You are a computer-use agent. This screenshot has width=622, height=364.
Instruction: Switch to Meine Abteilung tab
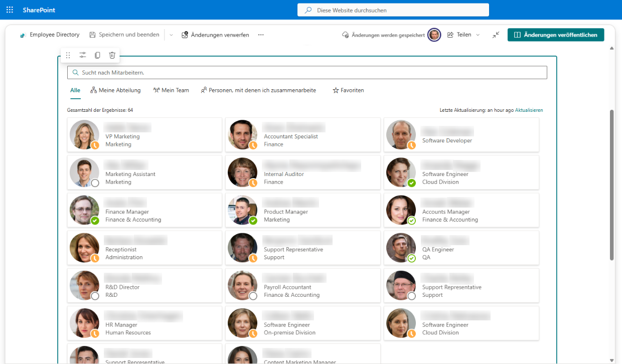coord(115,90)
